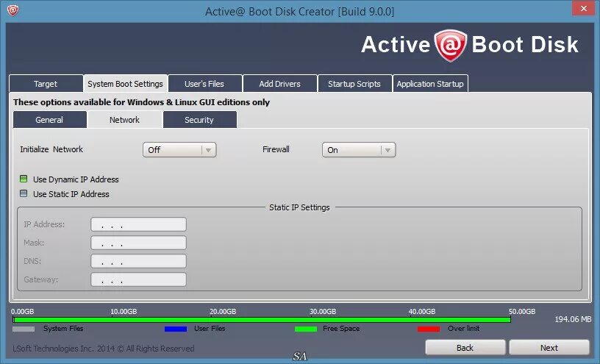Click the Active@ Boot Disk shield logo

coord(451,46)
